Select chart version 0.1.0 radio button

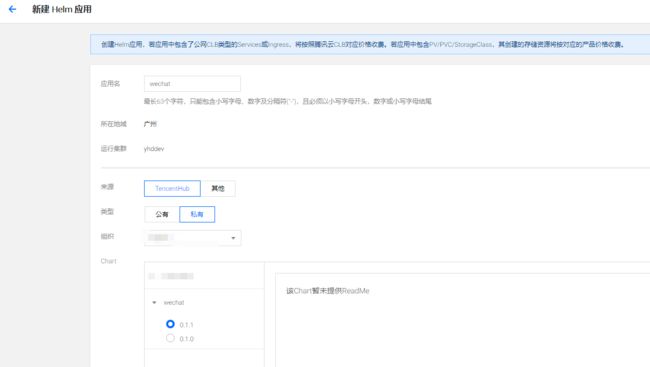click(170, 338)
